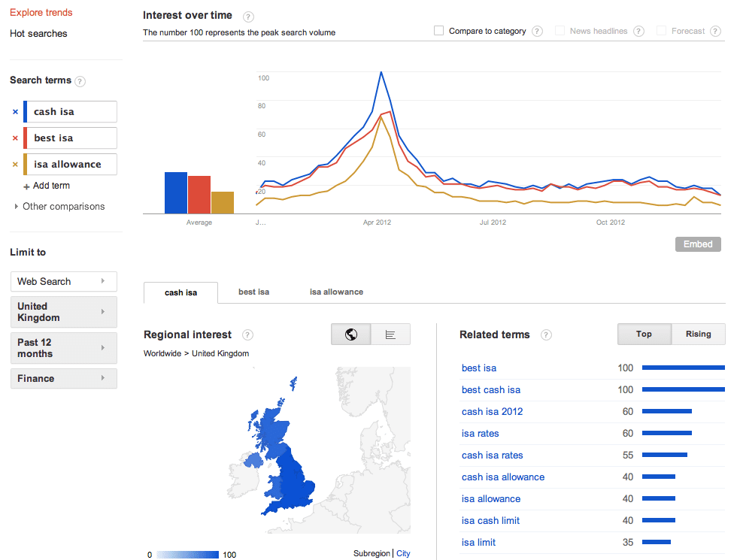Switch to the best isa tab

click(254, 292)
